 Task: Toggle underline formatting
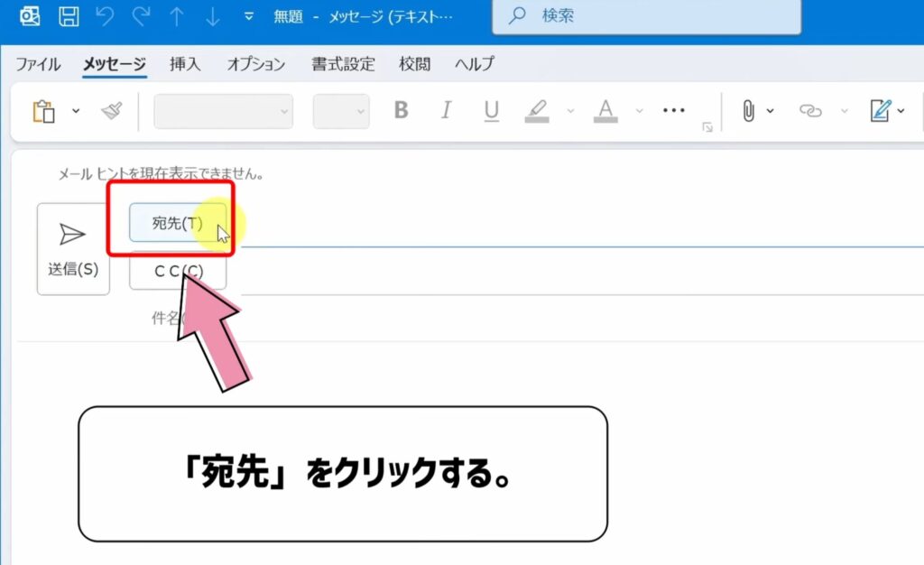point(491,110)
